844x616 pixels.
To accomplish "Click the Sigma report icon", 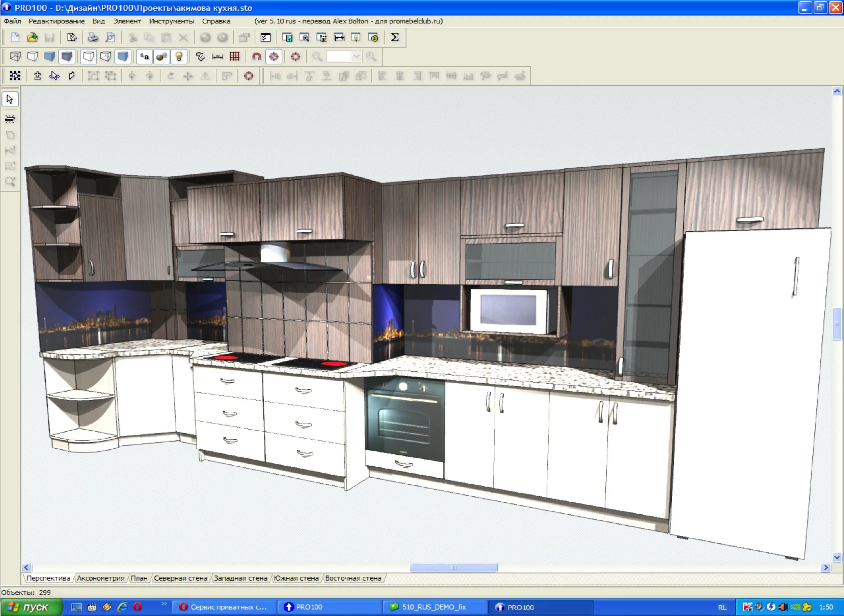I will point(395,37).
